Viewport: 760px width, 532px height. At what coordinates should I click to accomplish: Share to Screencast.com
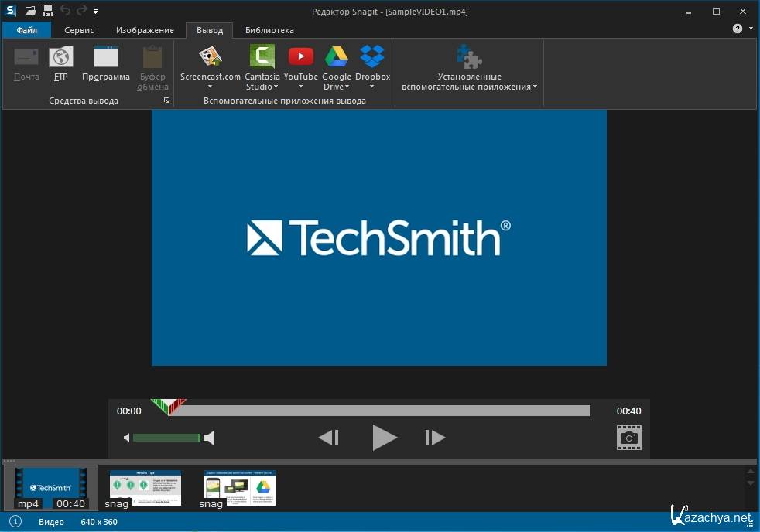tap(210, 58)
